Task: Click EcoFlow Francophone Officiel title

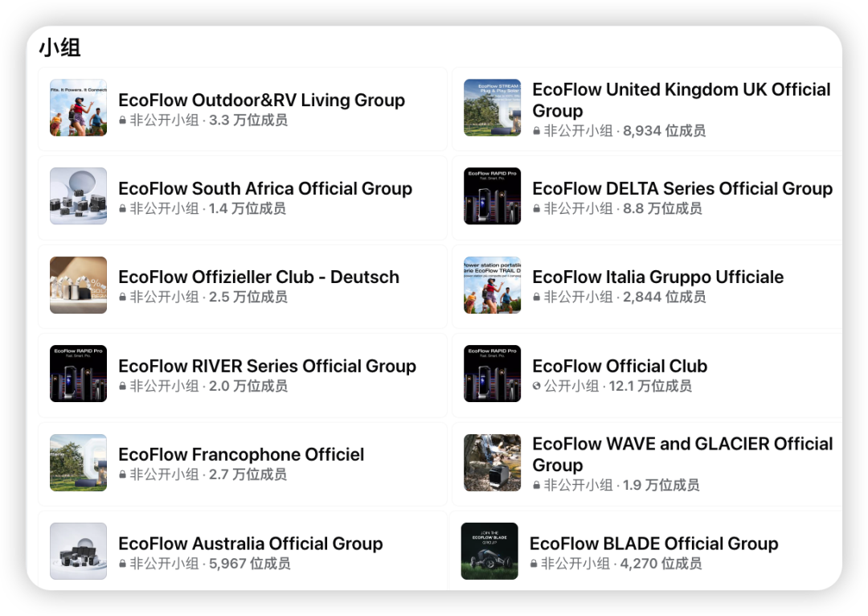Action: [x=241, y=455]
